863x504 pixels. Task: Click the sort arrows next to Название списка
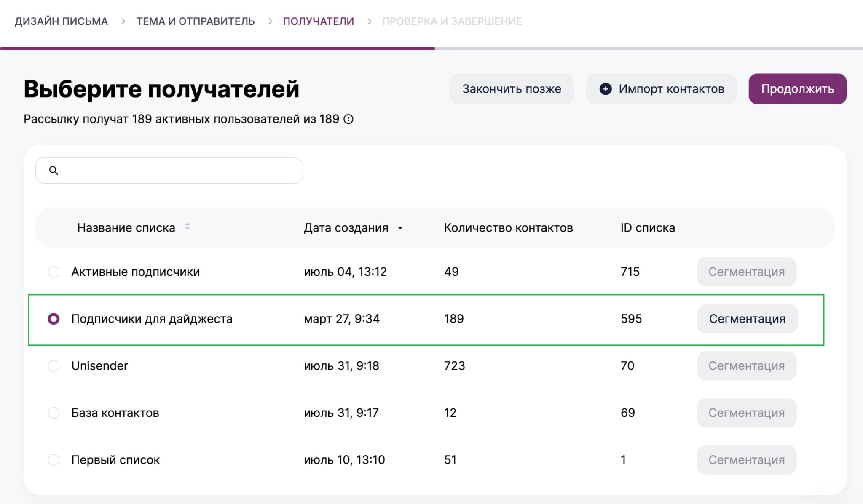tap(188, 227)
